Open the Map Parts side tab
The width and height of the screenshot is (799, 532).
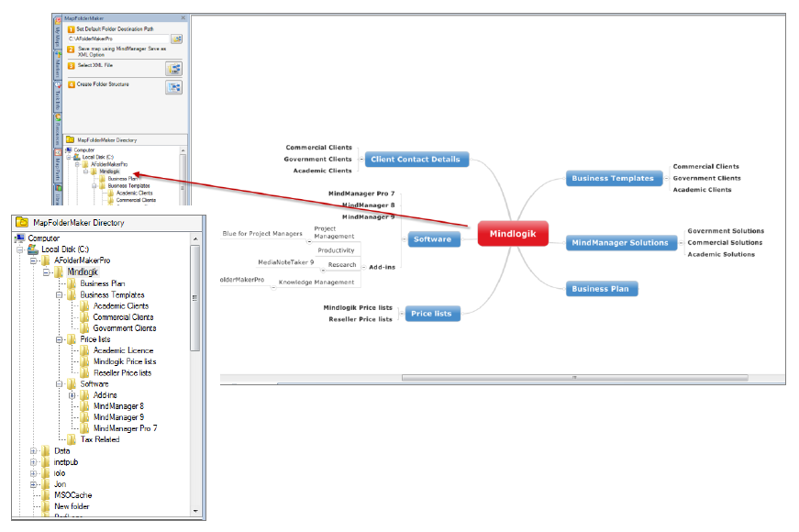tap(58, 168)
